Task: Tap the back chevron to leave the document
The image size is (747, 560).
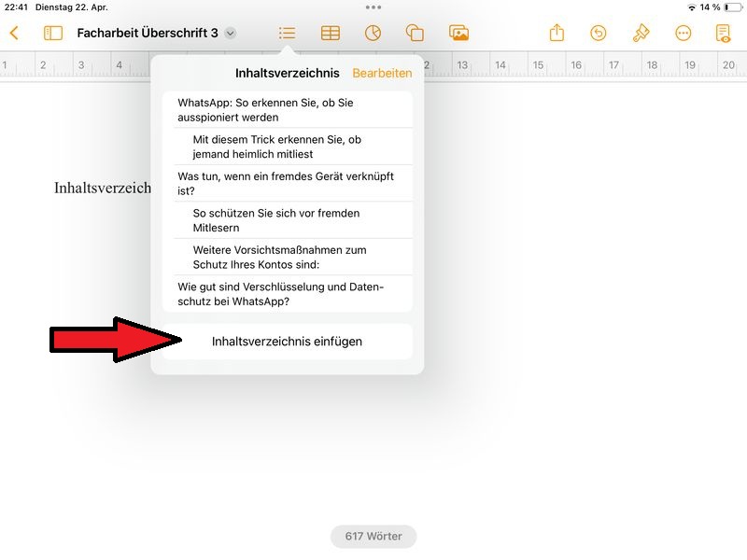Action: [x=14, y=33]
